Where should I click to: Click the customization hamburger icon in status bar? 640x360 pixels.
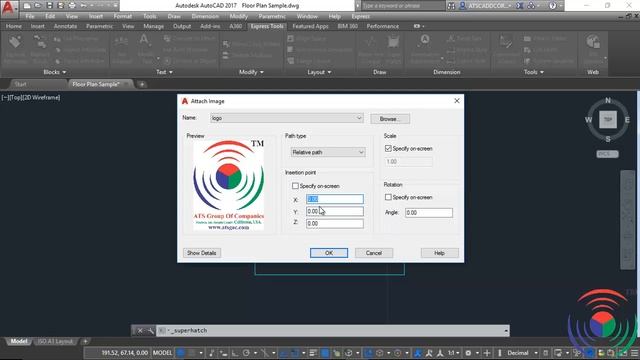click(634, 353)
